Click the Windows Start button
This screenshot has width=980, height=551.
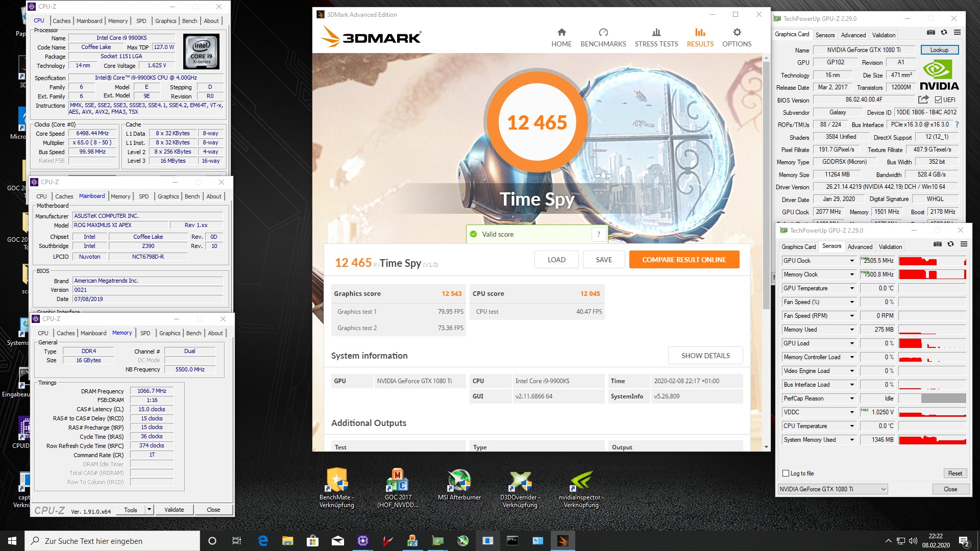point(12,541)
